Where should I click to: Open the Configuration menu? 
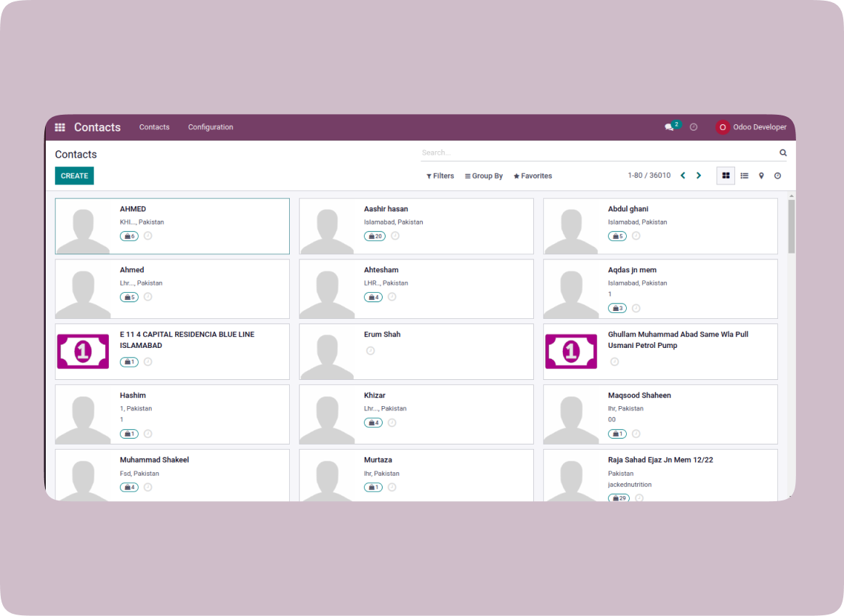(211, 127)
